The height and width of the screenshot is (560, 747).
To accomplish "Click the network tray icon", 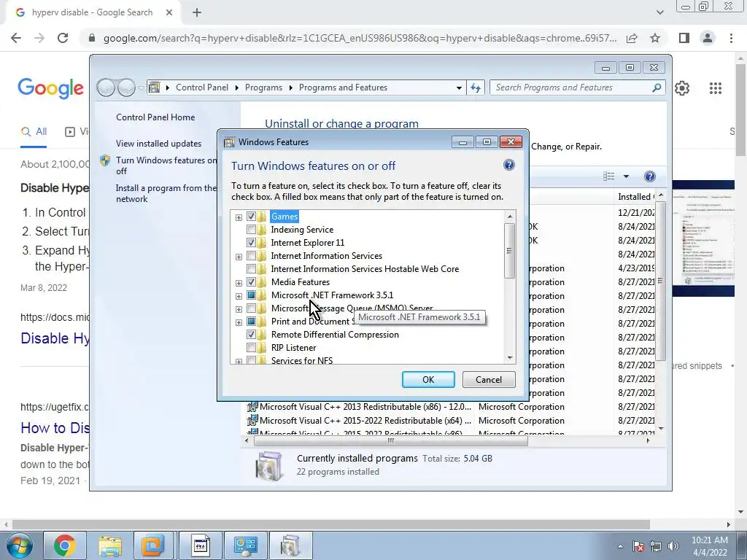I will 656,546.
